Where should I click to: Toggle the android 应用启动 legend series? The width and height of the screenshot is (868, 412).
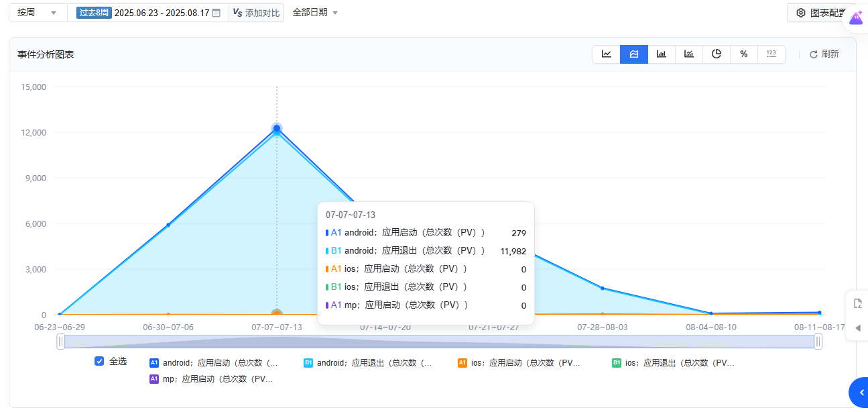click(213, 363)
